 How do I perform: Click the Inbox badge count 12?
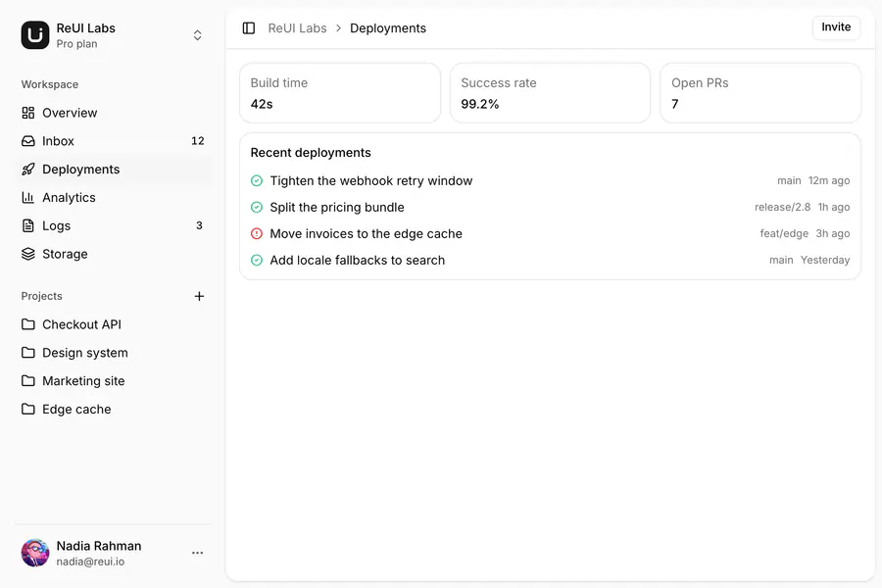197,141
